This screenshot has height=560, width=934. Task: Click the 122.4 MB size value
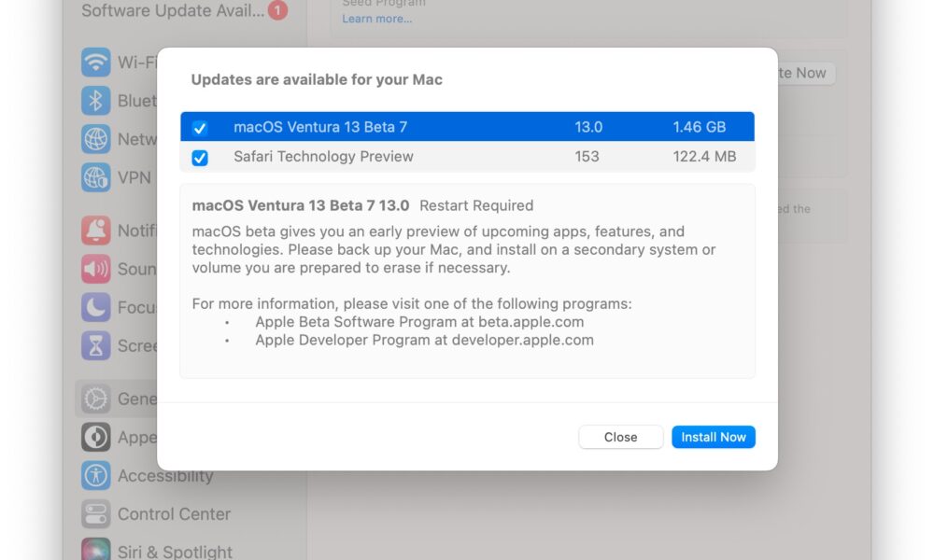click(704, 157)
